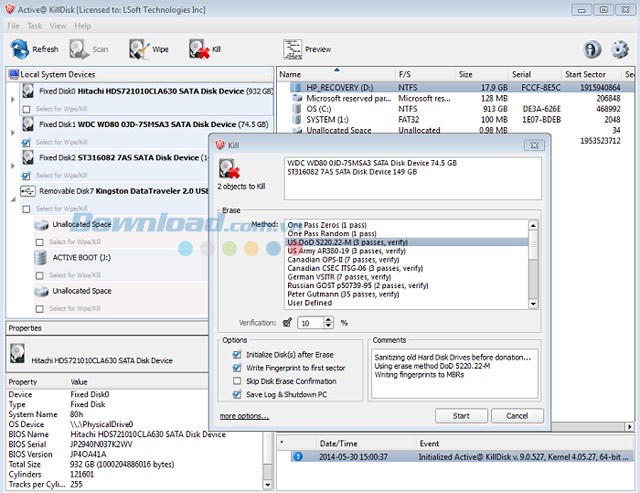640x493 pixels.
Task: Click the 'more options...' link
Action: click(245, 416)
